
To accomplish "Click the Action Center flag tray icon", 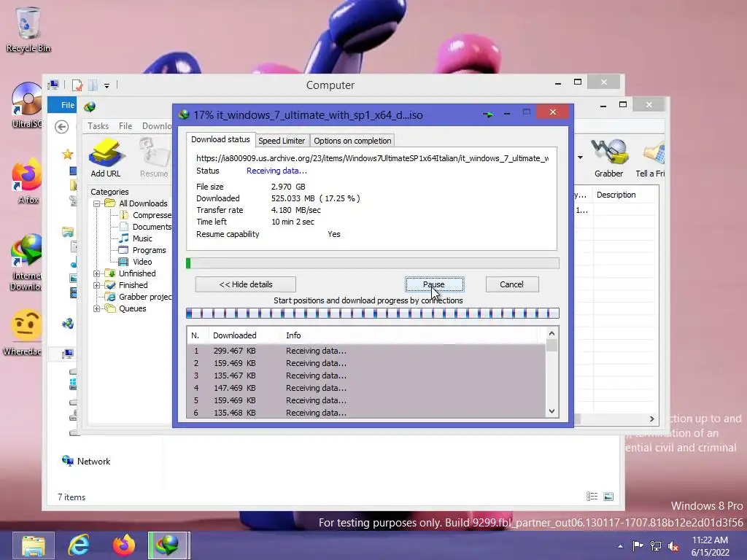I will [x=638, y=546].
